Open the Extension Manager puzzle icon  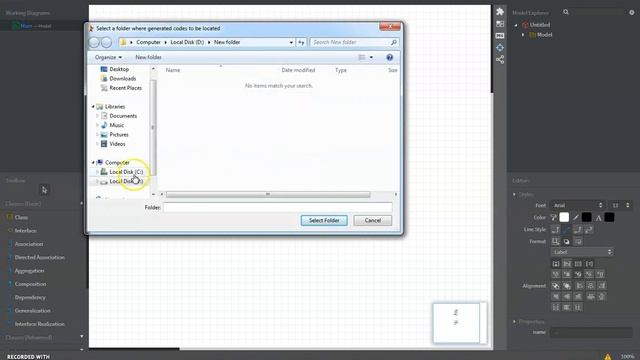pos(500,12)
